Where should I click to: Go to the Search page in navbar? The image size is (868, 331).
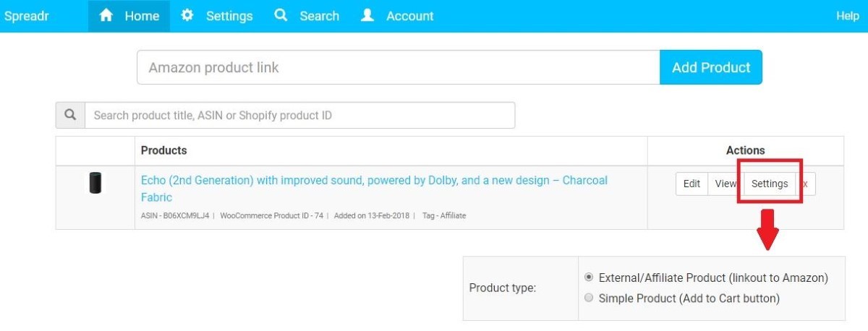pos(307,16)
